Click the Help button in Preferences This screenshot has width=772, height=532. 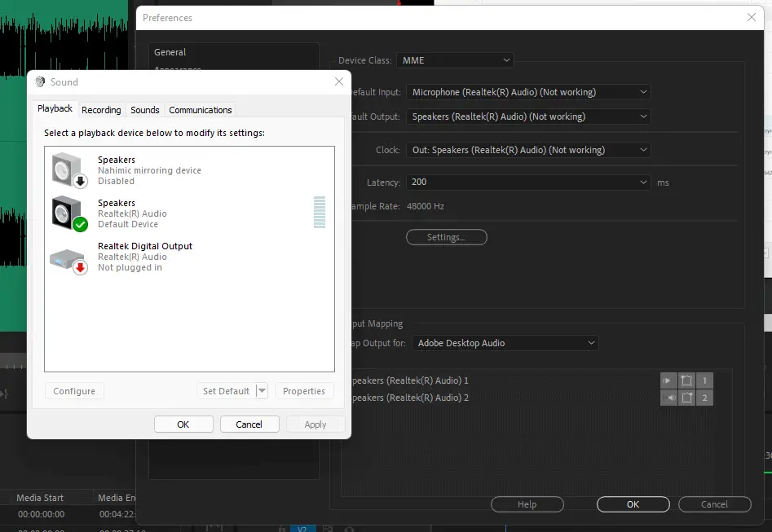(527, 504)
